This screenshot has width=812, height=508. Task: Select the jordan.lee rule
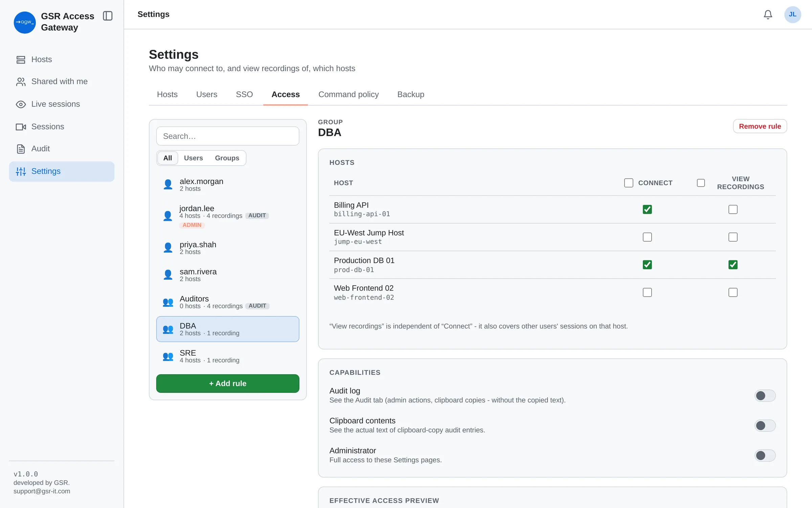tap(227, 216)
